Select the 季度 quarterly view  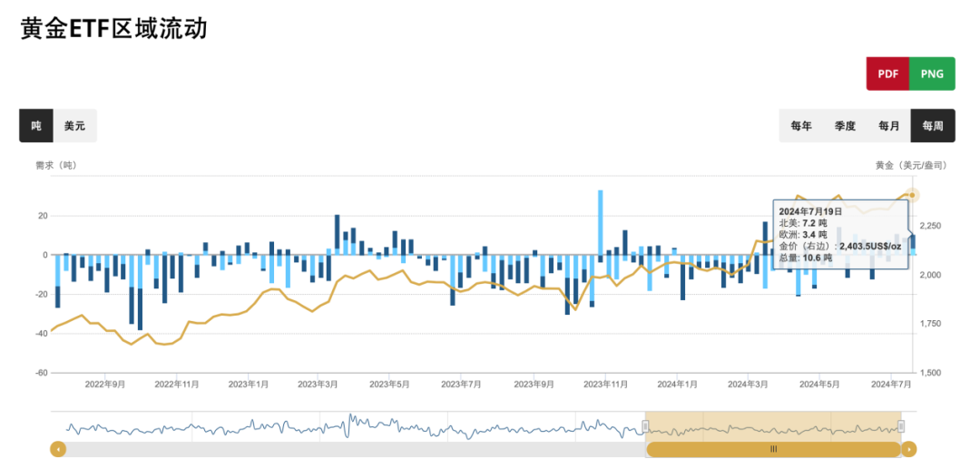[845, 126]
